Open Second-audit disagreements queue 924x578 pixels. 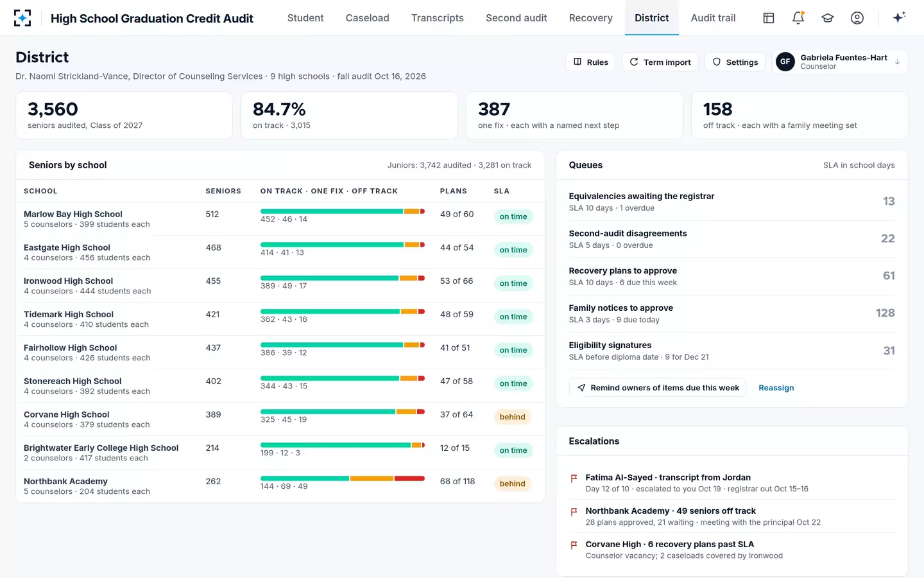[732, 239]
